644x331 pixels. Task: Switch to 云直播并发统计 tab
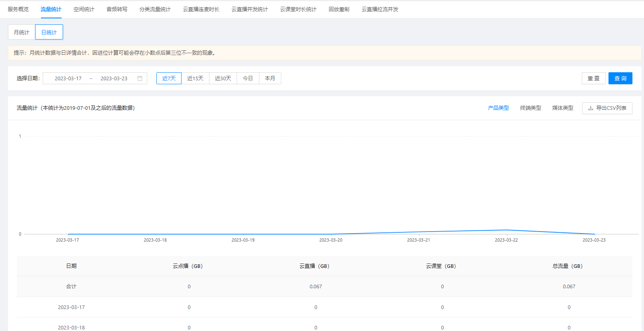pos(250,9)
